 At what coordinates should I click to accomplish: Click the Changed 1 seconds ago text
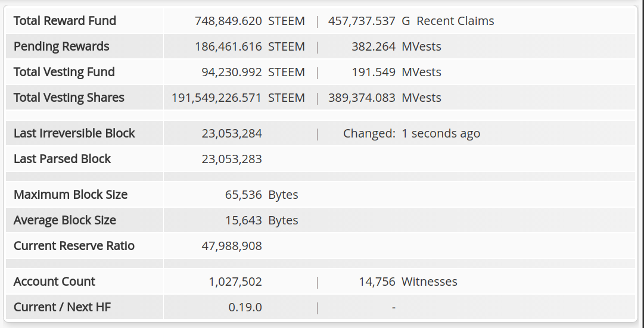[412, 133]
